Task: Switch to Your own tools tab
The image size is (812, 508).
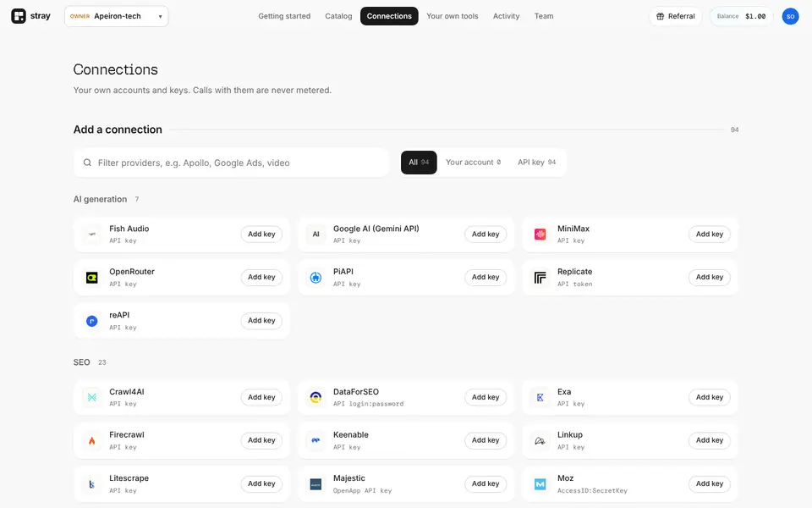Action: [453, 16]
